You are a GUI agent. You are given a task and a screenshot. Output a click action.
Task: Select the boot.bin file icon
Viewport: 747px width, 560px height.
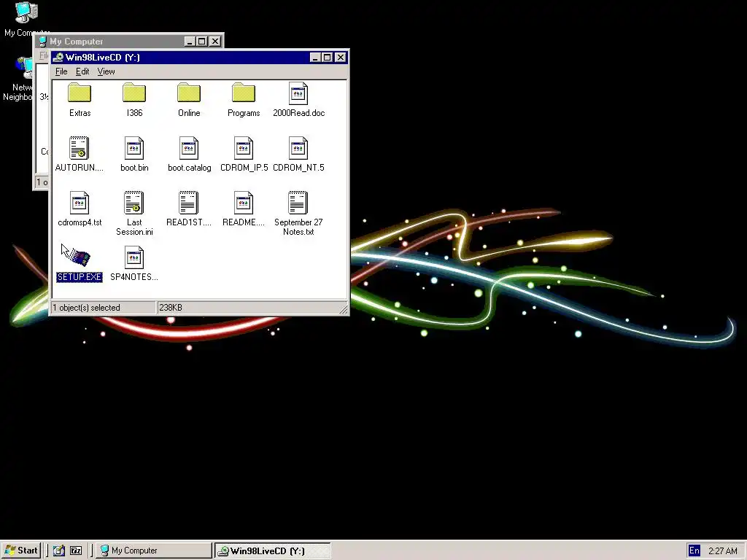pos(134,147)
